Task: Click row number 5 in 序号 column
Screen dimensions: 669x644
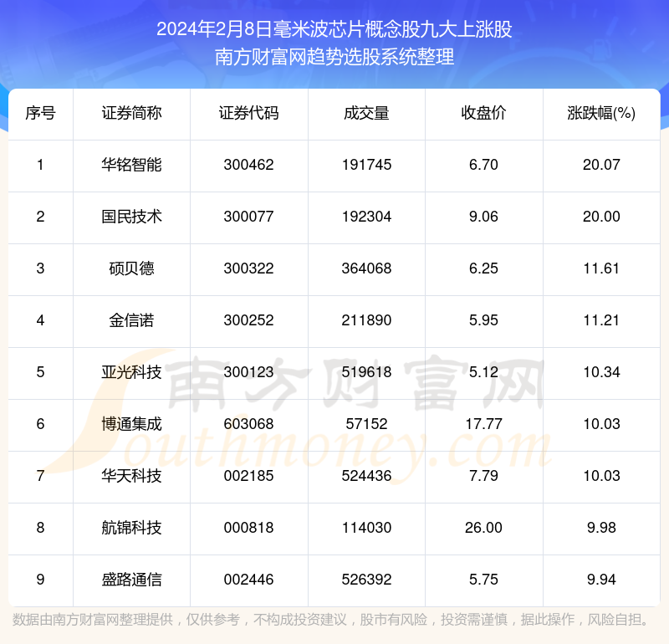Action: pyautogui.click(x=40, y=372)
